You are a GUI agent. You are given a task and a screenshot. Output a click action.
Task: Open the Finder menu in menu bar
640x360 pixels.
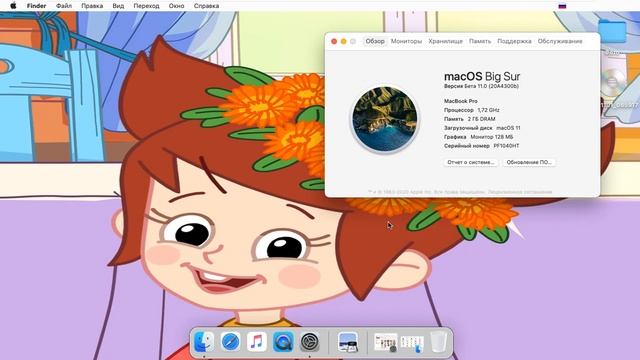point(36,6)
